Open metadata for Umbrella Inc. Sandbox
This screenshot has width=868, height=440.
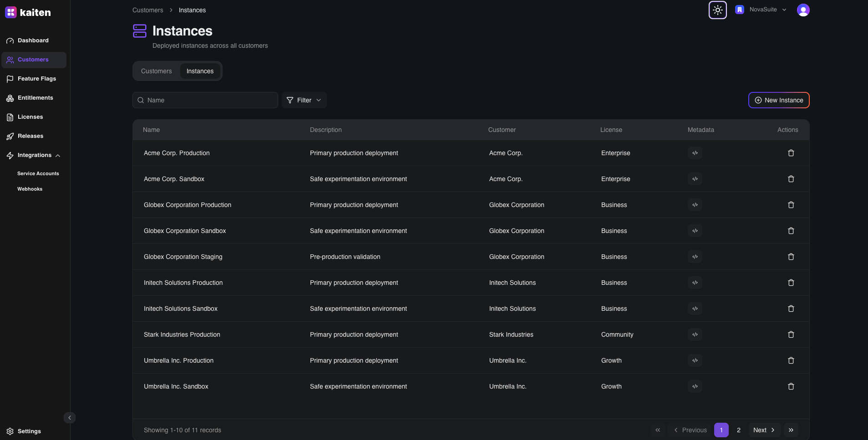[x=695, y=386]
